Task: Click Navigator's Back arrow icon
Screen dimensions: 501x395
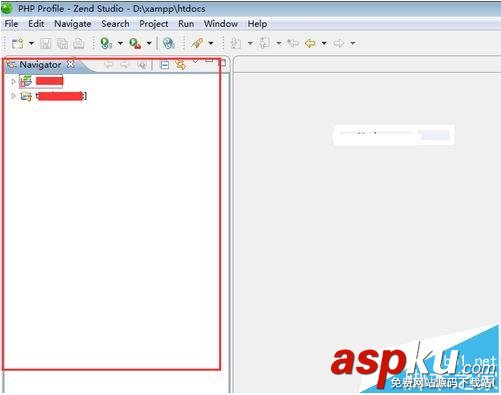Action: [109, 65]
